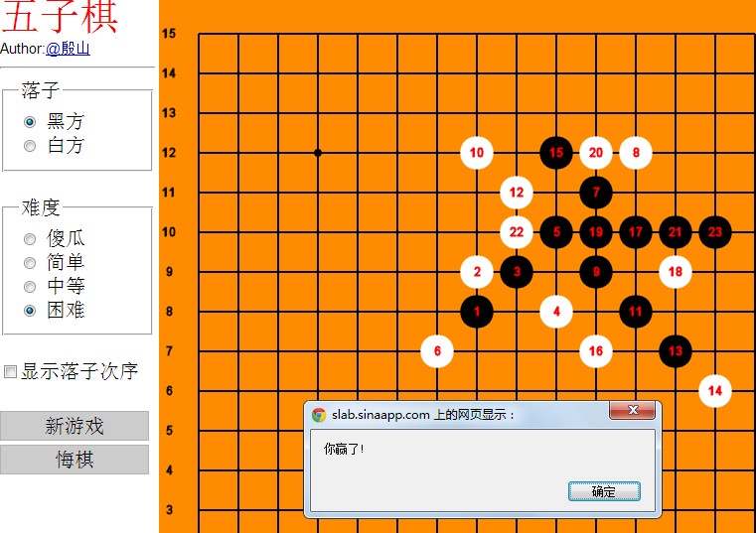This screenshot has height=533, width=756.
Task: Click white stone numbered 6
Action: [437, 351]
